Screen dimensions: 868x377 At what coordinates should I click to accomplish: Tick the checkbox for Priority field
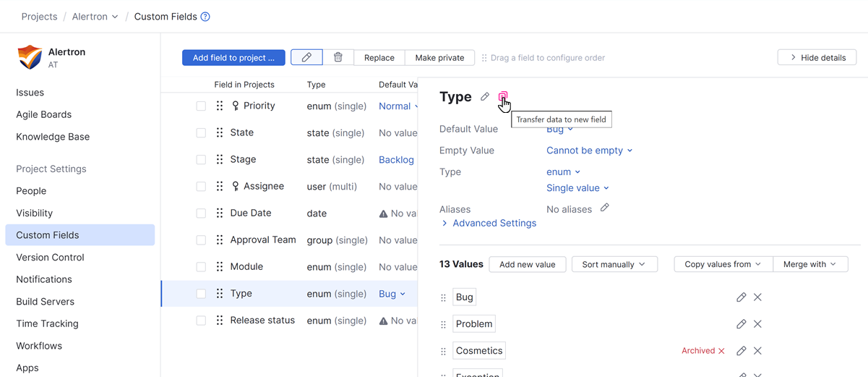coord(201,106)
